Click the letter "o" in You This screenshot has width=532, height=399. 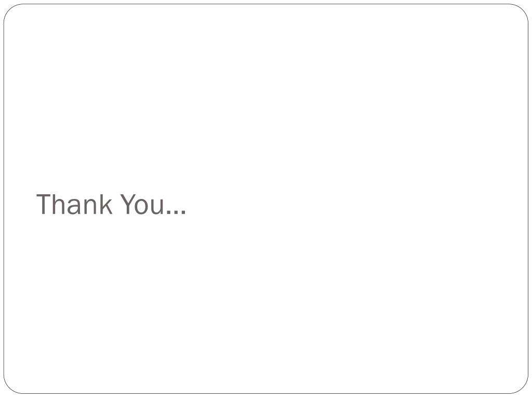[141, 207]
